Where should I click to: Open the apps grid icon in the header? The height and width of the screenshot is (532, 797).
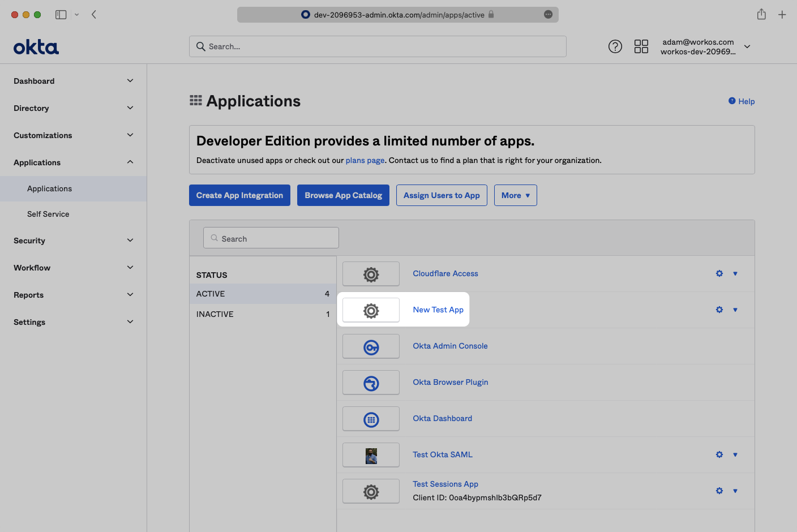point(641,46)
